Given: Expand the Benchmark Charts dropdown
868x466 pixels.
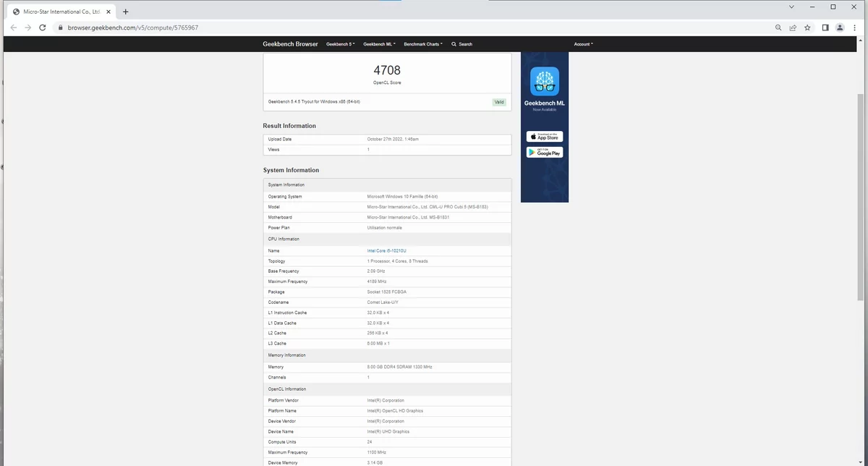Looking at the screenshot, I should point(423,44).
